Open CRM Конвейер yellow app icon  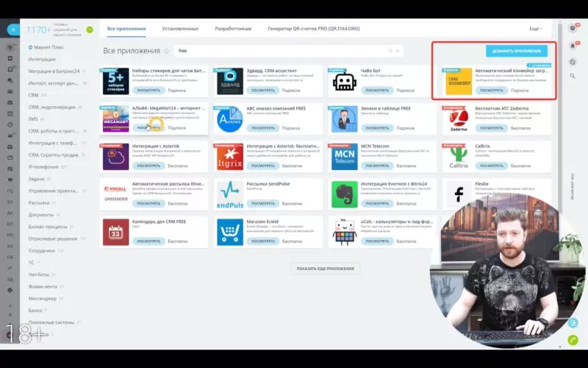tap(459, 82)
